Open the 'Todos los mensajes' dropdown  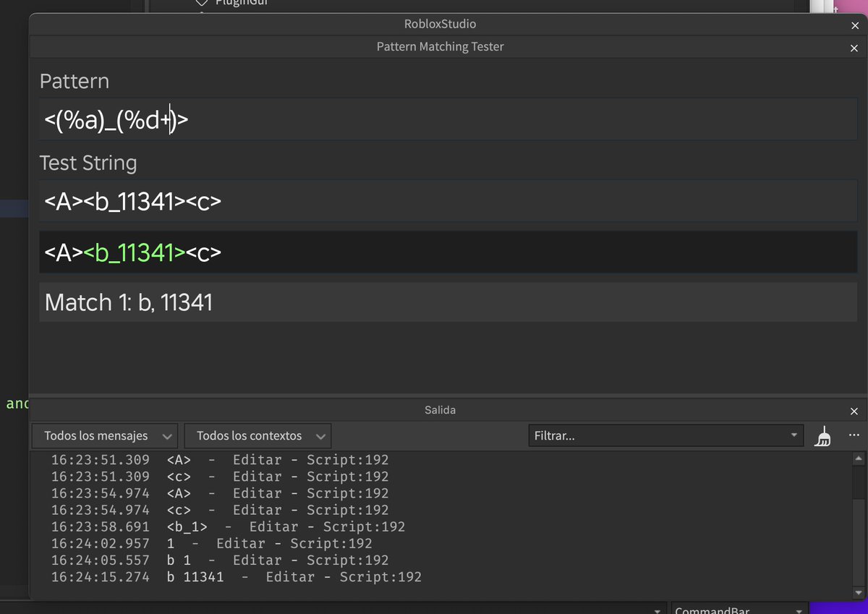coord(103,436)
